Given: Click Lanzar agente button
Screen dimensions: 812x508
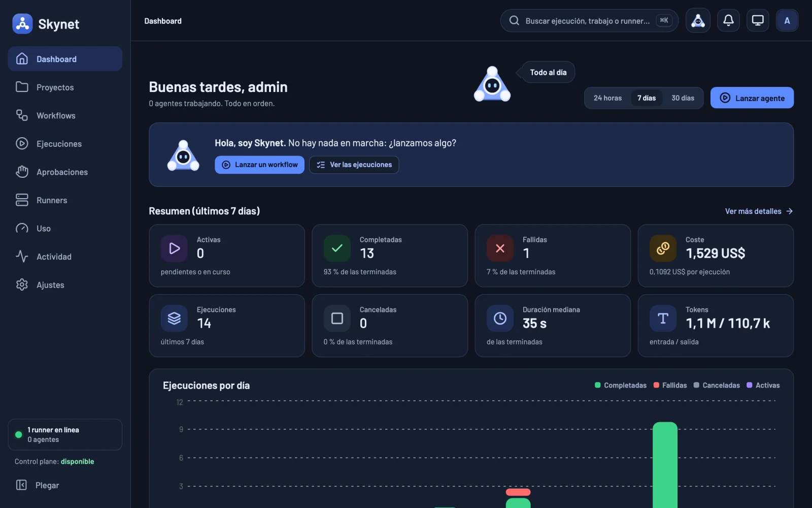Looking at the screenshot, I should pos(752,98).
